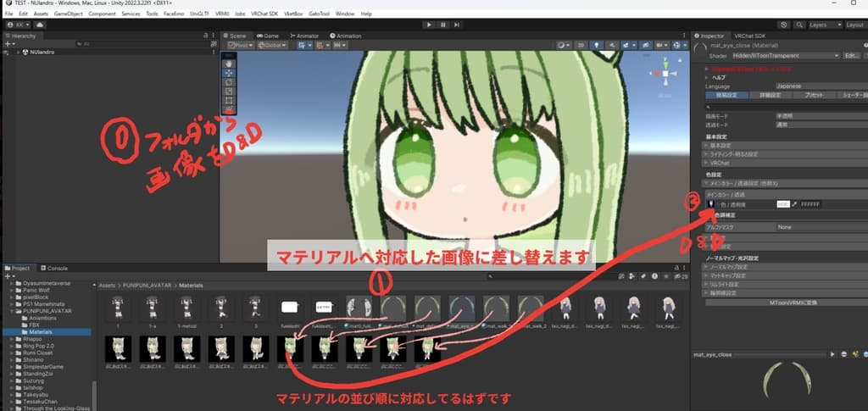Click main color texture slot thumbnail
The height and width of the screenshot is (411, 868).
[x=711, y=204]
